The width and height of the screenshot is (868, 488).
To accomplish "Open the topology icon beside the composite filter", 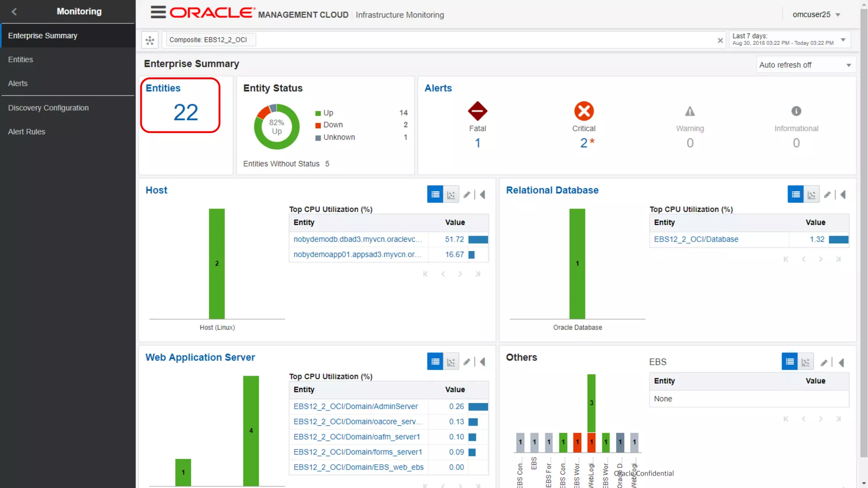I will click(x=150, y=40).
